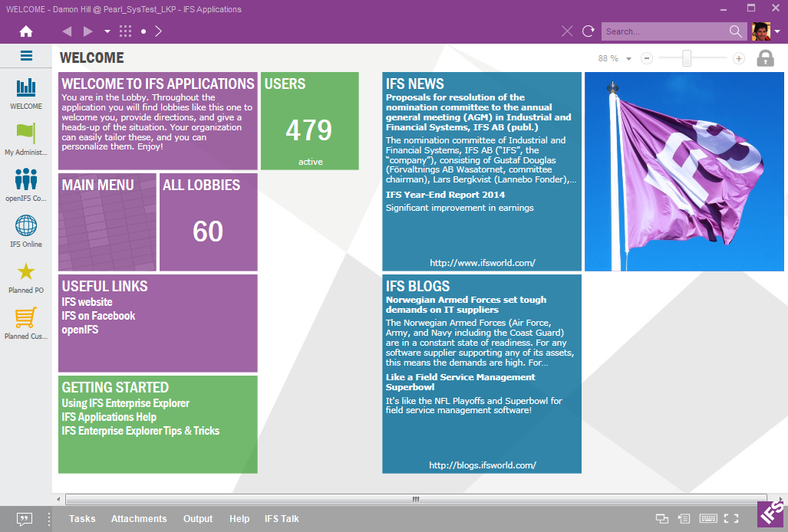Expand the user profile dropdown arrow
Viewport: 788px width, 532px height.
pyautogui.click(x=777, y=32)
